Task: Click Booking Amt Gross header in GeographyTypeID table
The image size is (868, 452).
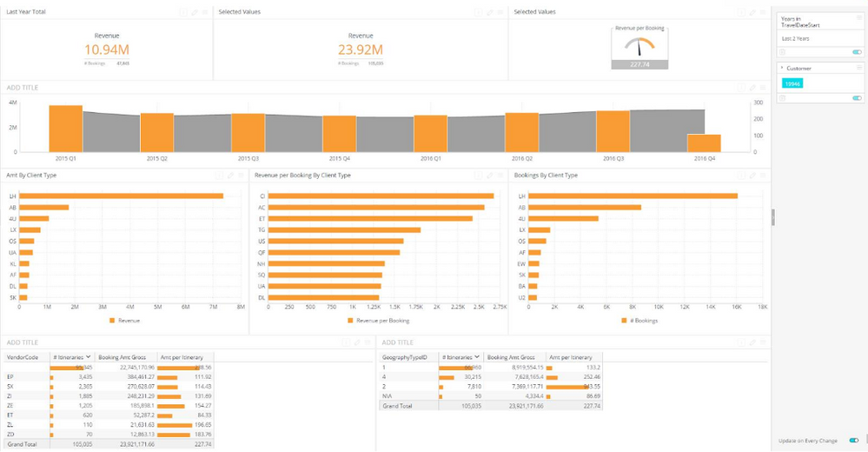Action: point(509,357)
